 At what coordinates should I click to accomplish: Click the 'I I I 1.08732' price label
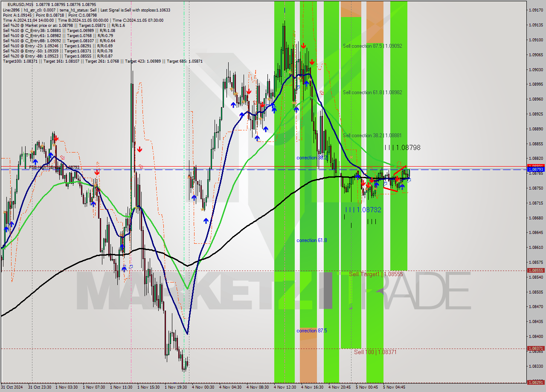click(x=363, y=210)
